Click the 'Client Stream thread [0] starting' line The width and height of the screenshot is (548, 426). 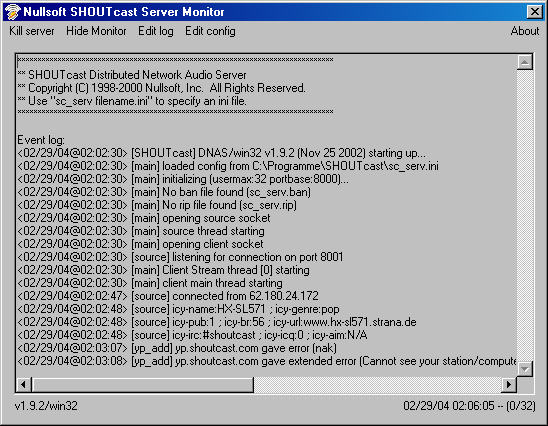164,270
